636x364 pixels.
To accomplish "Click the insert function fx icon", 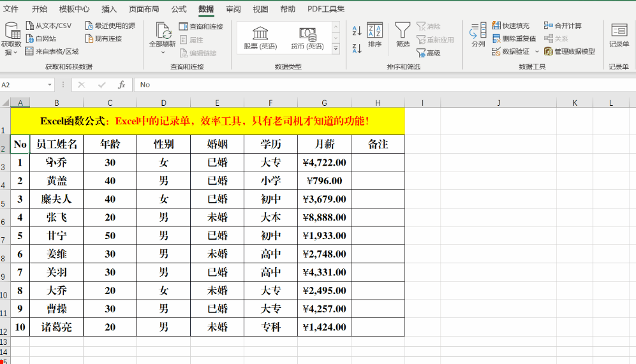I will [121, 85].
